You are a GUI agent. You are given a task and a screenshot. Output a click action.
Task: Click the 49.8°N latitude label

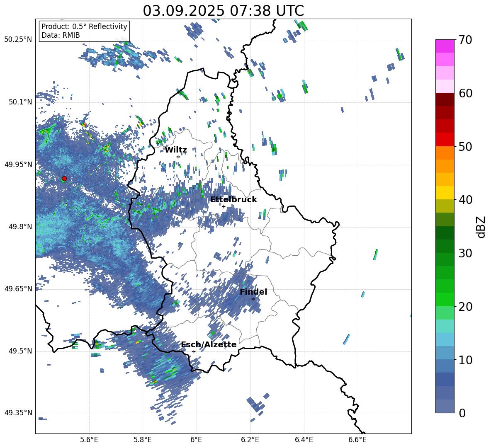pyautogui.click(x=20, y=227)
